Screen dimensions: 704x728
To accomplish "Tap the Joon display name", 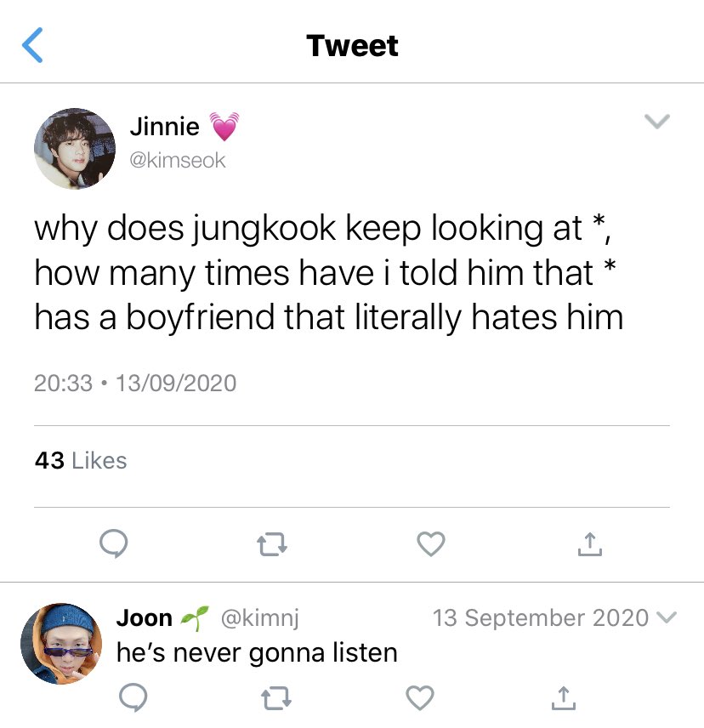I will [x=145, y=618].
